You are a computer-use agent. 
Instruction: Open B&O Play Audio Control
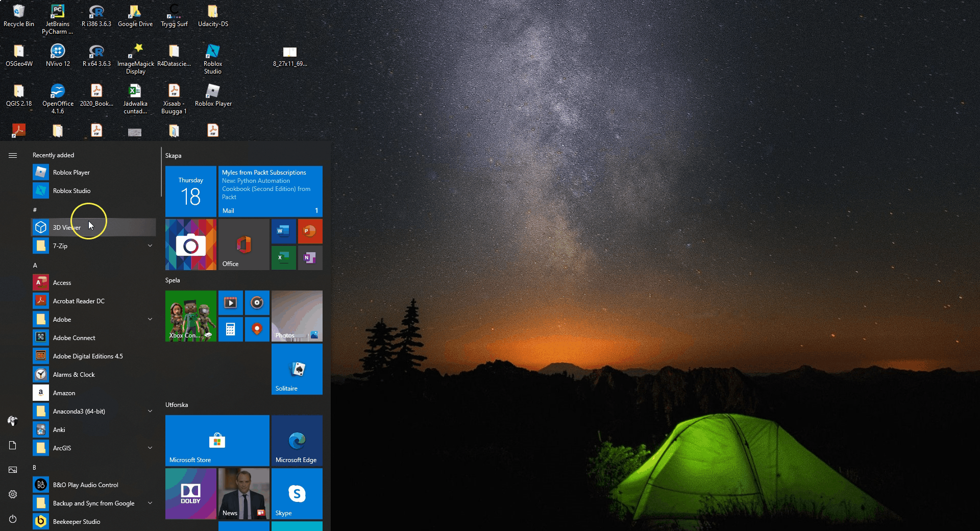coord(93,485)
